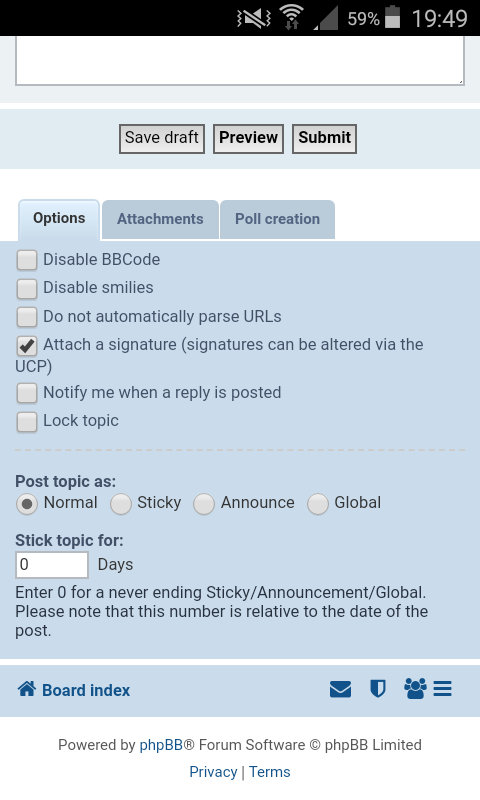The height and width of the screenshot is (800, 480).
Task: Click the shield team icon in footer
Action: click(x=377, y=689)
